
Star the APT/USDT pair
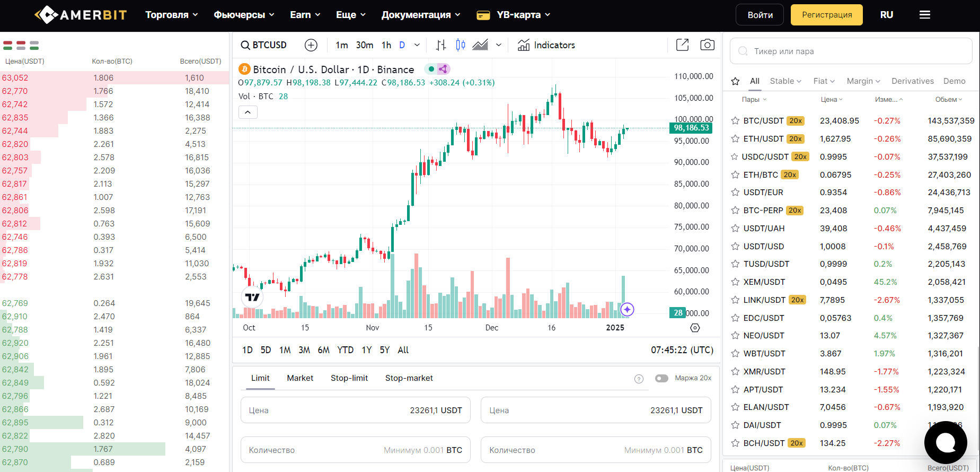point(735,390)
